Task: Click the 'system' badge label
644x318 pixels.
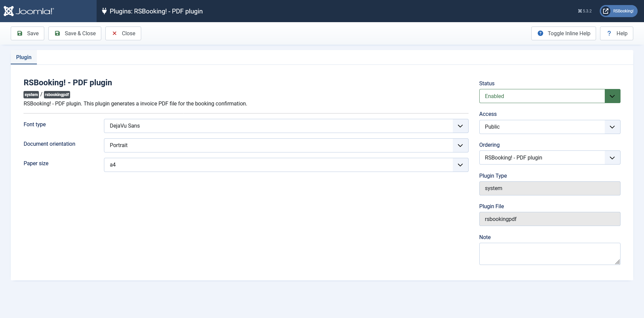Action: point(31,95)
